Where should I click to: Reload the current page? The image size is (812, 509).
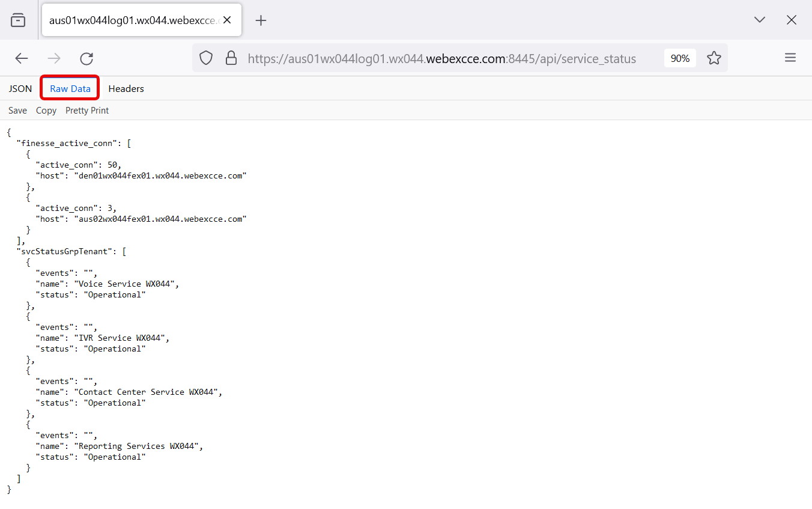(x=86, y=58)
